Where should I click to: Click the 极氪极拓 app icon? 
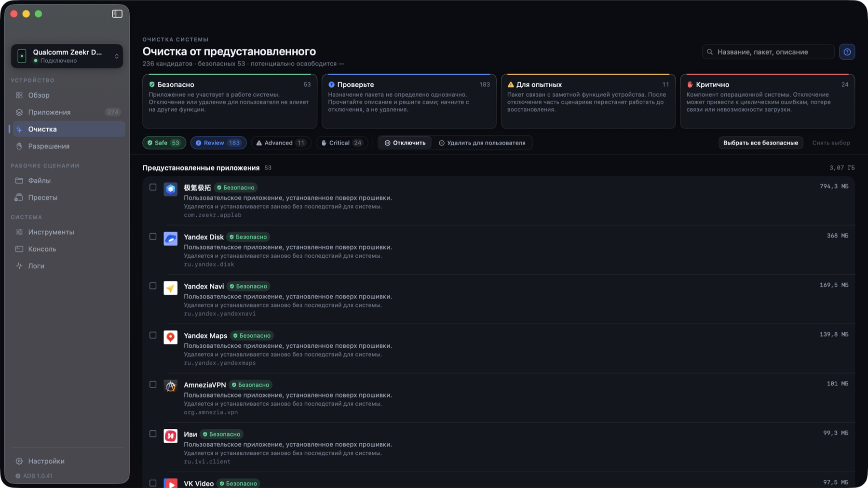[x=170, y=189]
